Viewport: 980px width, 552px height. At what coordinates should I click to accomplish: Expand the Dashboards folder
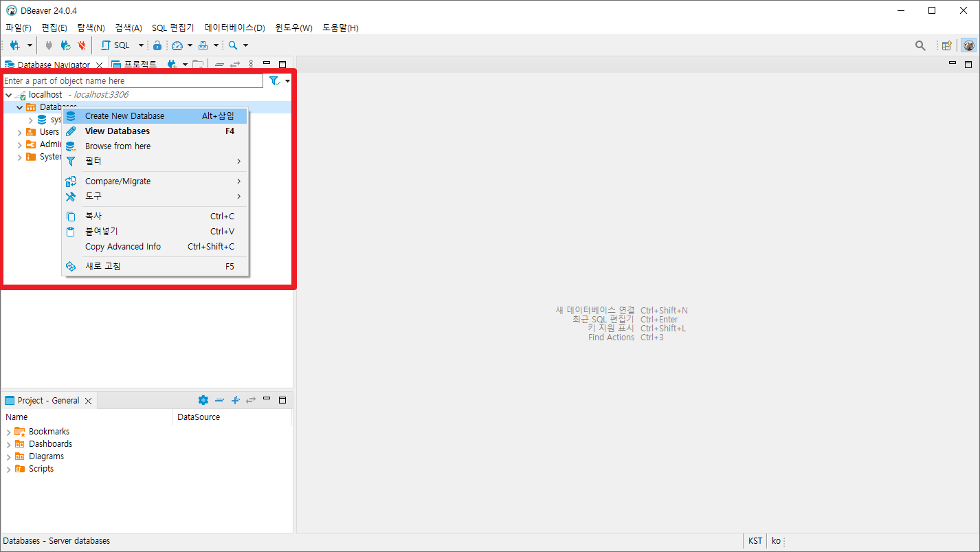click(8, 444)
